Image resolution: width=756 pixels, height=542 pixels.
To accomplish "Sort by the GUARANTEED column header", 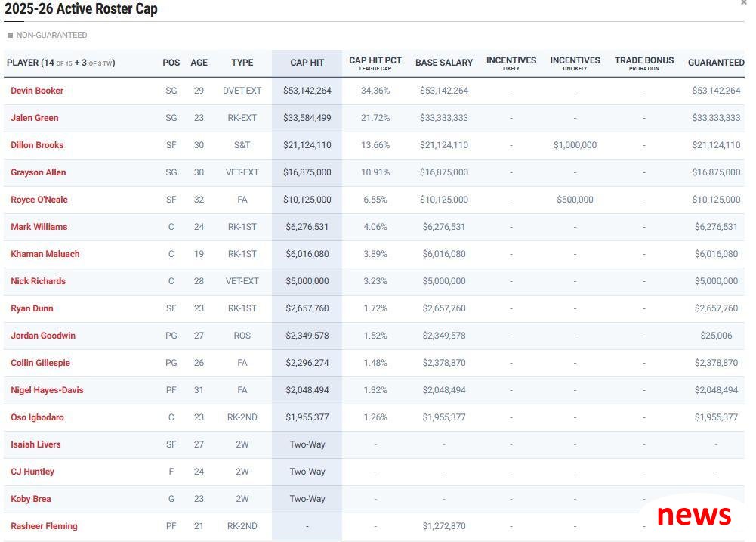I will click(x=716, y=63).
